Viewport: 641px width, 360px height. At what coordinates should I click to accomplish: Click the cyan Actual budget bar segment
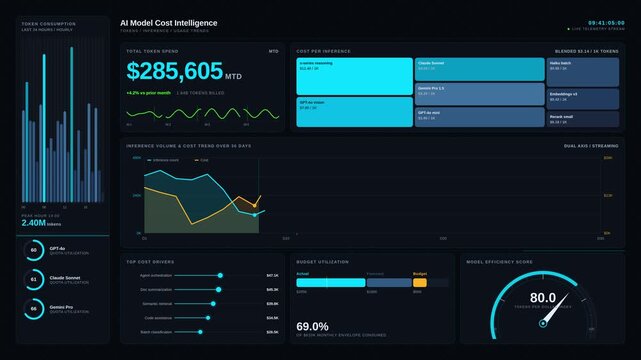(331, 282)
